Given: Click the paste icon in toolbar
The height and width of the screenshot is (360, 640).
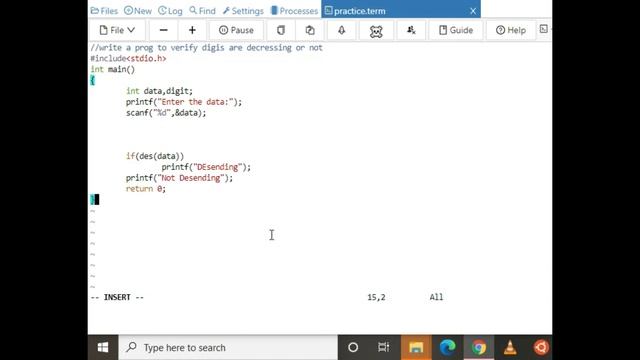Looking at the screenshot, I should point(310,30).
